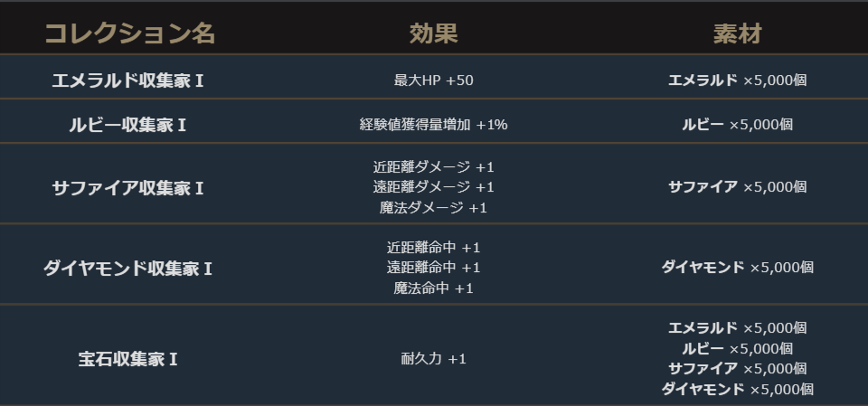Select the ルビー収集家 I collection name
The image size is (868, 406).
127,124
